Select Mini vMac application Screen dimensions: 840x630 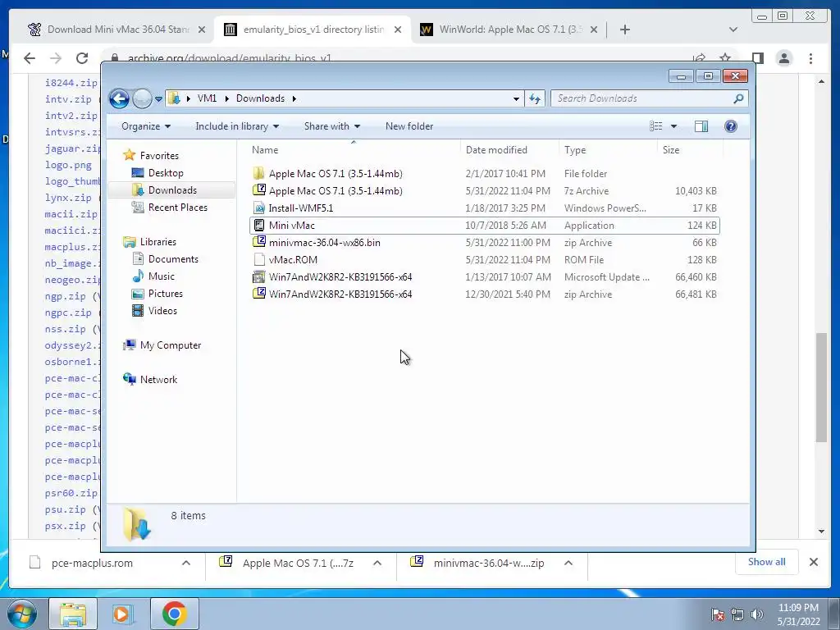(x=484, y=226)
